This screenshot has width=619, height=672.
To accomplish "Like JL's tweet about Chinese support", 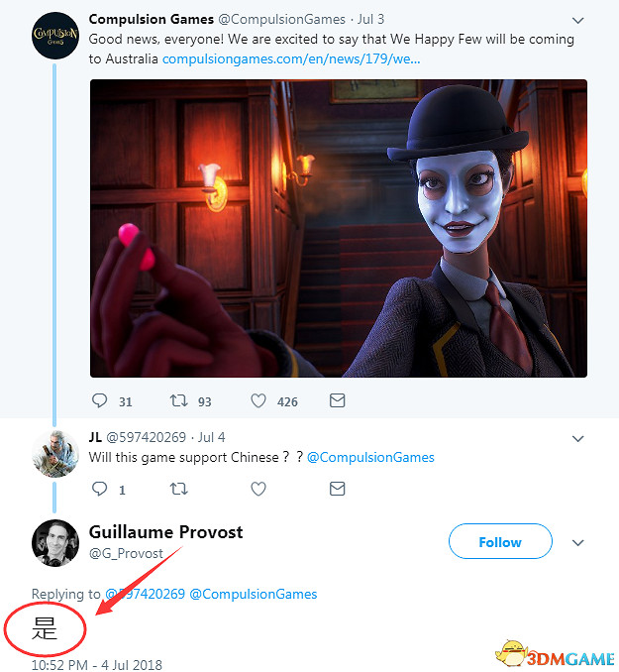I will (258, 489).
